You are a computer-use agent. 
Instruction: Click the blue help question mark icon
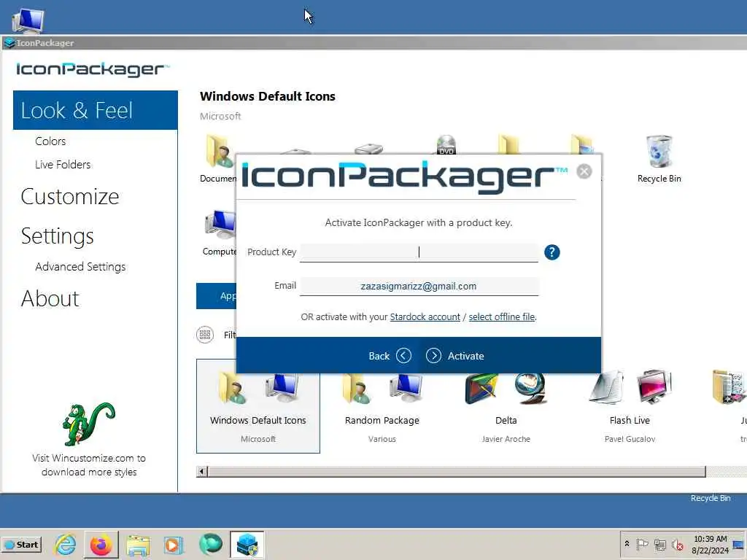[x=551, y=252]
